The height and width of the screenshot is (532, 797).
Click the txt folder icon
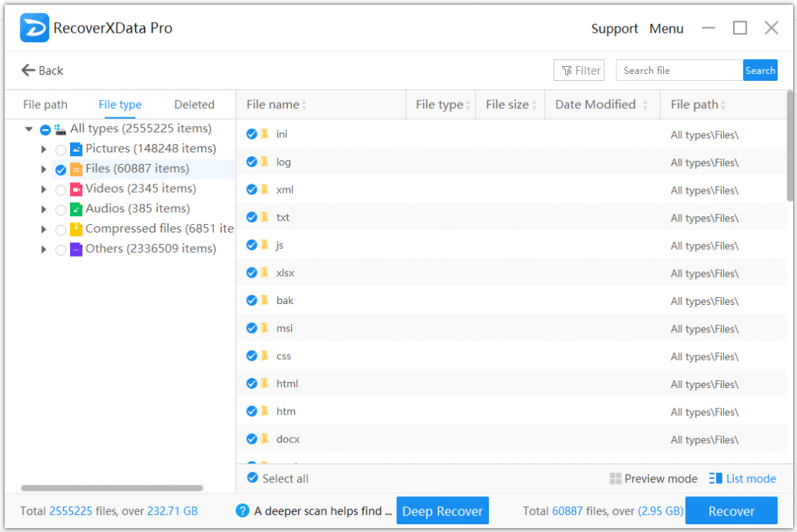pyautogui.click(x=265, y=217)
